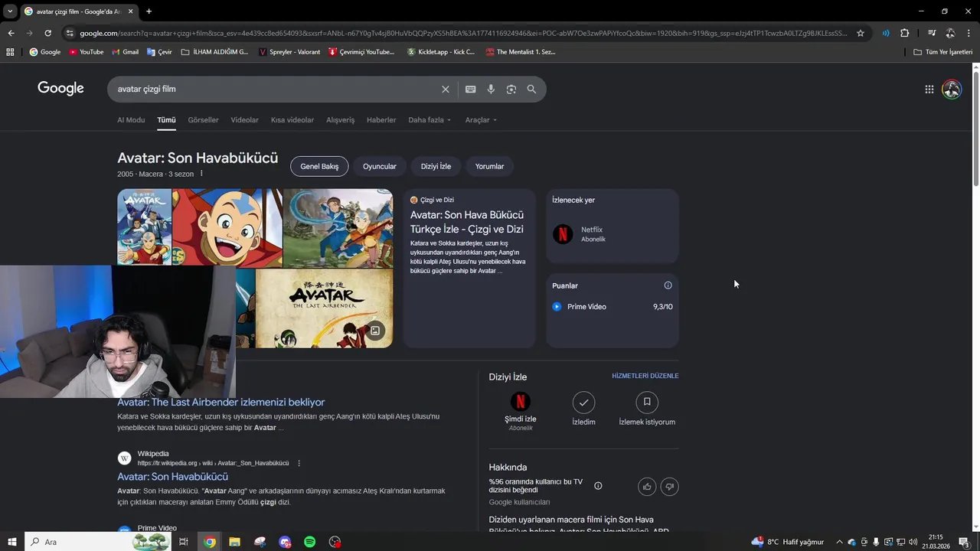Open Spotify from the taskbar
The height and width of the screenshot is (551, 980).
[310, 542]
